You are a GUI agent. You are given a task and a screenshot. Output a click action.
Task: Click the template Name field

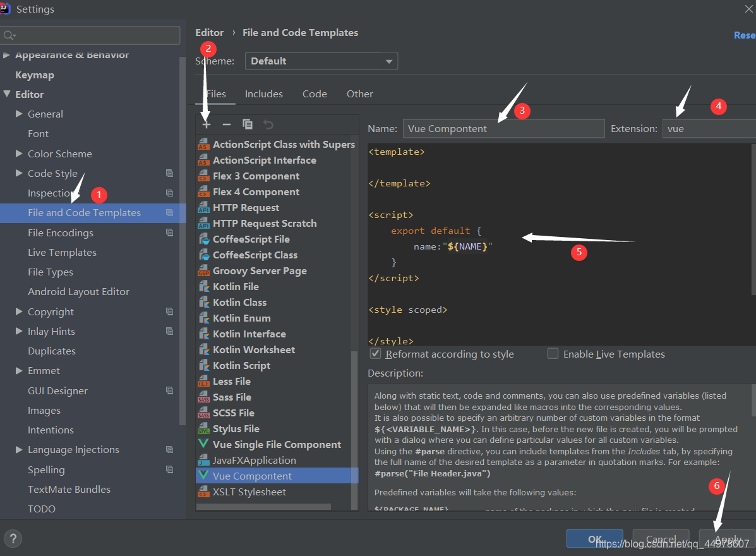click(x=504, y=129)
